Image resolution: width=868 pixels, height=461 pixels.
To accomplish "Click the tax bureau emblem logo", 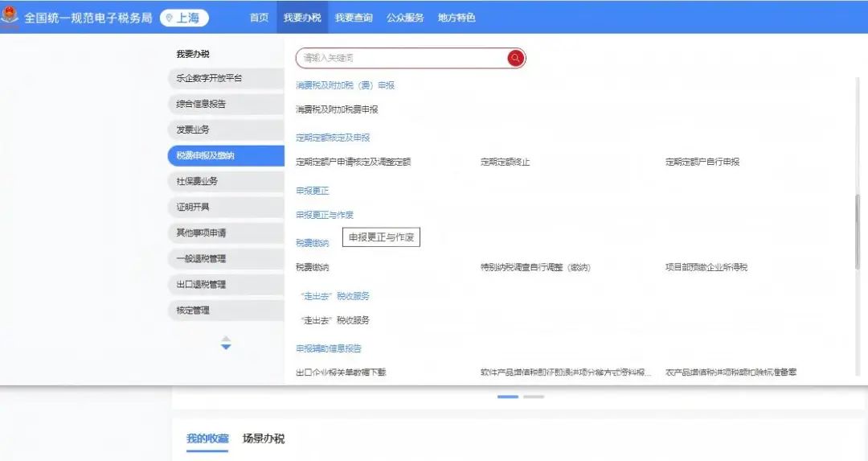I will pyautogui.click(x=11, y=17).
